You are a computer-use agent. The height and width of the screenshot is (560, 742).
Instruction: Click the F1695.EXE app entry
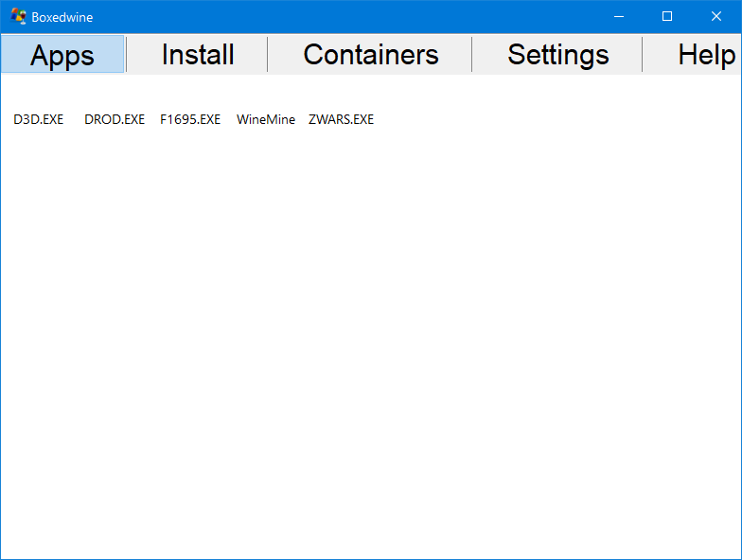[x=190, y=119]
